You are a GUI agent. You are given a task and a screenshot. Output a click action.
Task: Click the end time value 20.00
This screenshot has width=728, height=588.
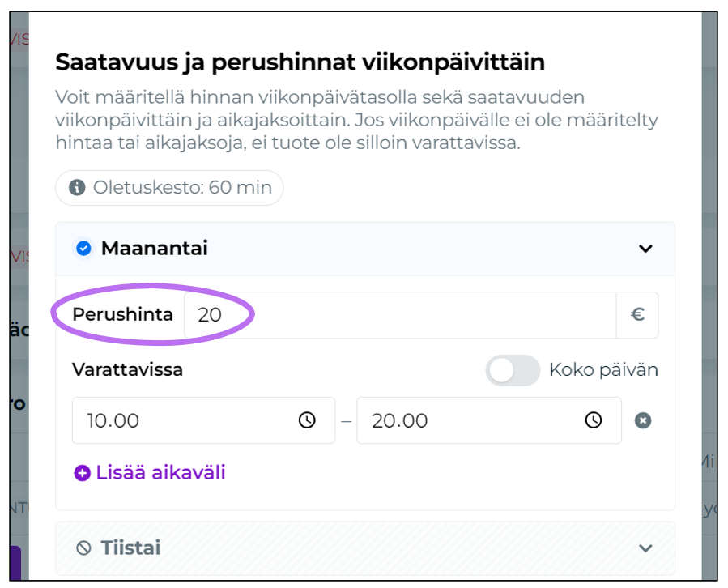[399, 420]
